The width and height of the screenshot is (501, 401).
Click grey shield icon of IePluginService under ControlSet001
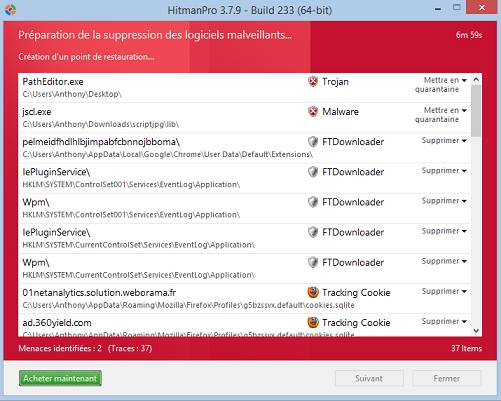(x=313, y=172)
